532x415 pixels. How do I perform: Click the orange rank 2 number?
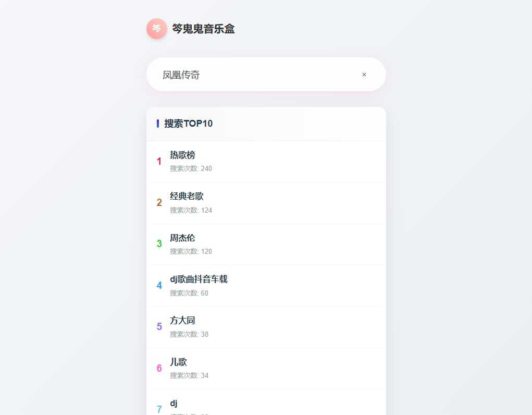[x=159, y=203]
